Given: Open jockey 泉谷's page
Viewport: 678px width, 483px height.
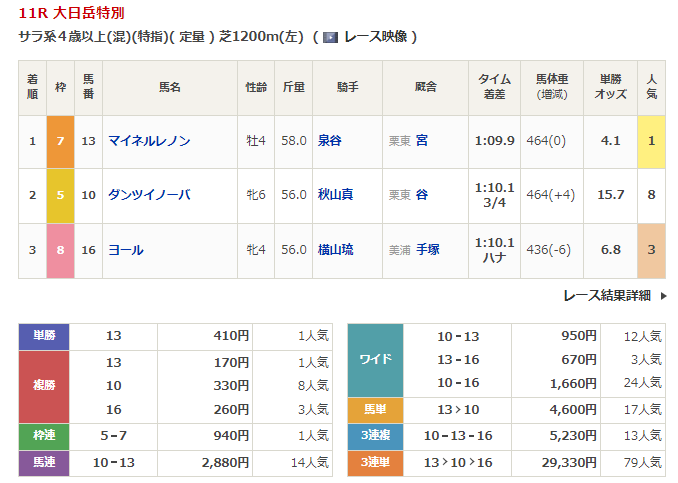Looking at the screenshot, I should [329, 141].
